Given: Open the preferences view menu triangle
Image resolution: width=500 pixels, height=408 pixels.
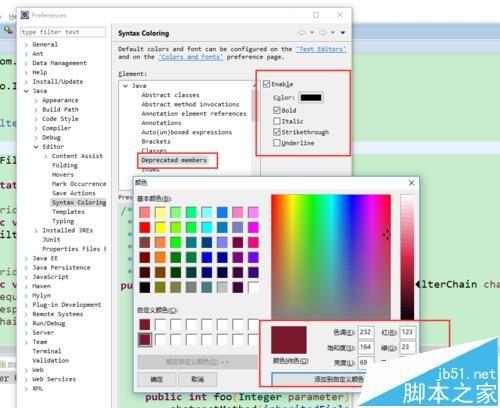Looking at the screenshot, I should (343, 33).
